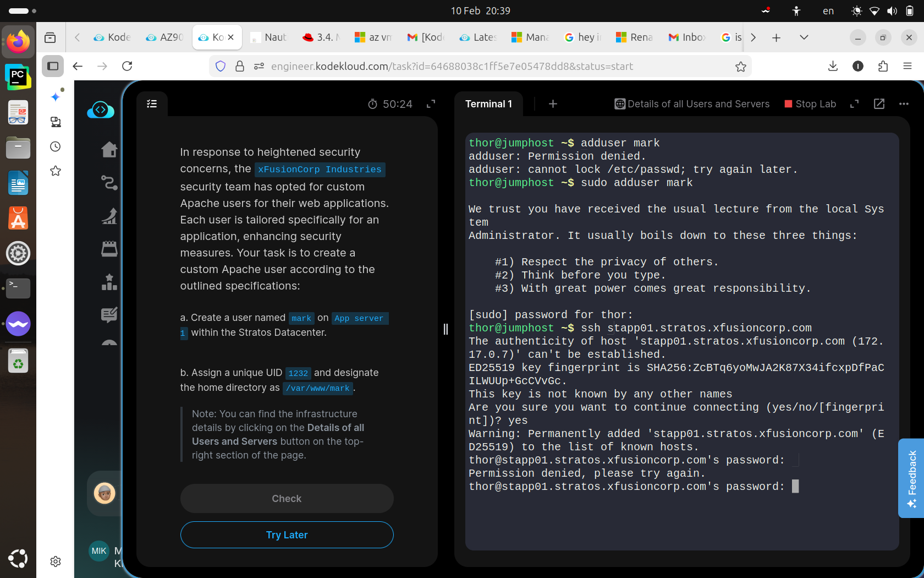Open terminal in a new window
Screen dimensions: 924x578
click(879, 104)
